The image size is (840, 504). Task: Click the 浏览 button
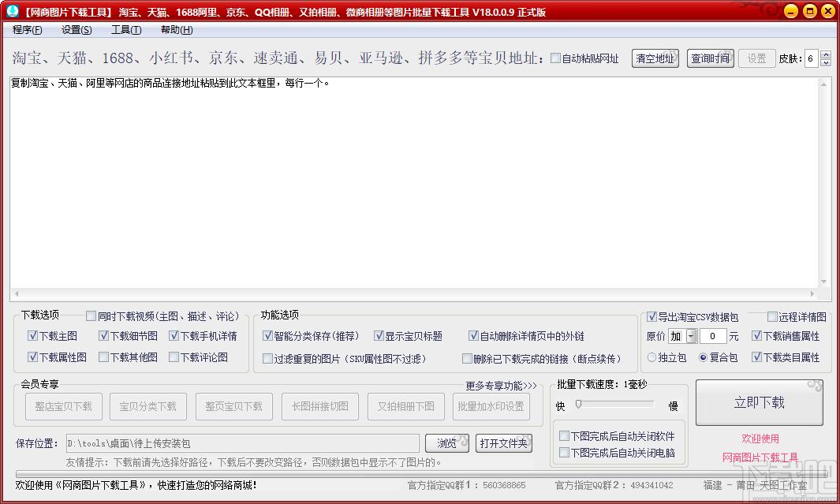446,443
